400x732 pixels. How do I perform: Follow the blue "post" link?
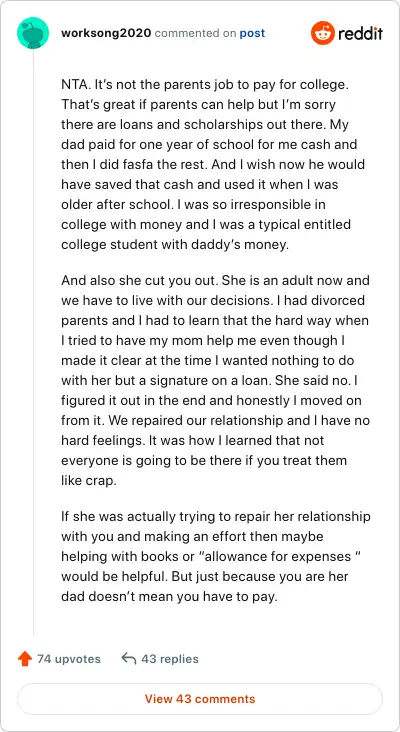coord(252,33)
